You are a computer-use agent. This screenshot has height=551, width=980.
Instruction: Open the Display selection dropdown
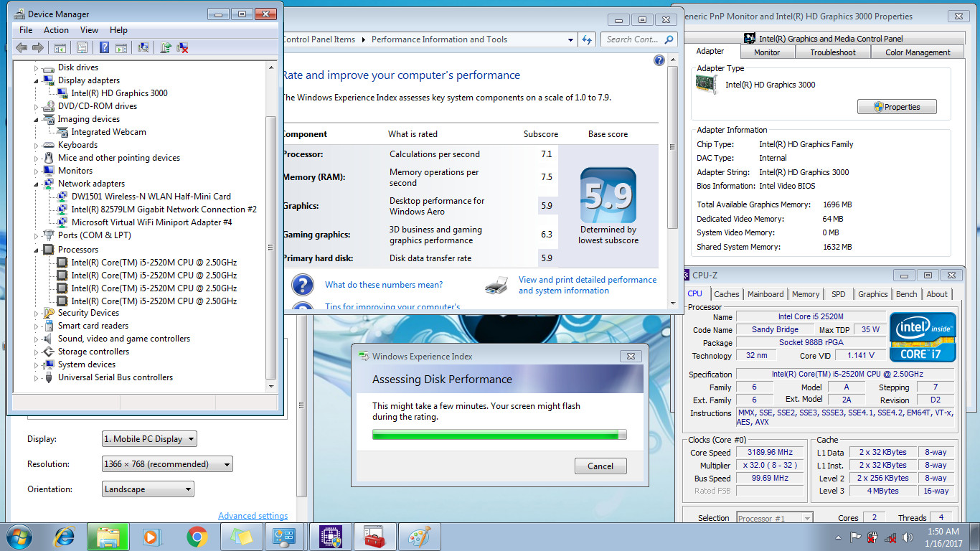pos(149,439)
